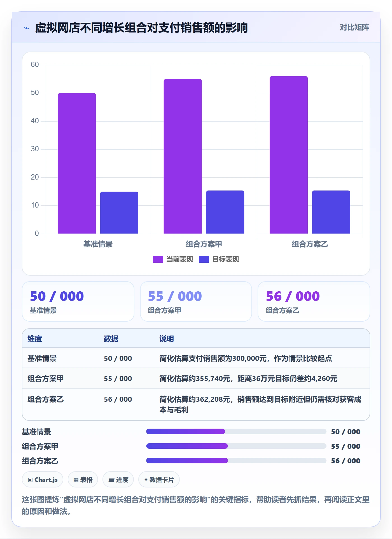Viewport: 392px width, 539px height.
Task: Select the 组合方案乙 table row cell
Action: point(46,399)
